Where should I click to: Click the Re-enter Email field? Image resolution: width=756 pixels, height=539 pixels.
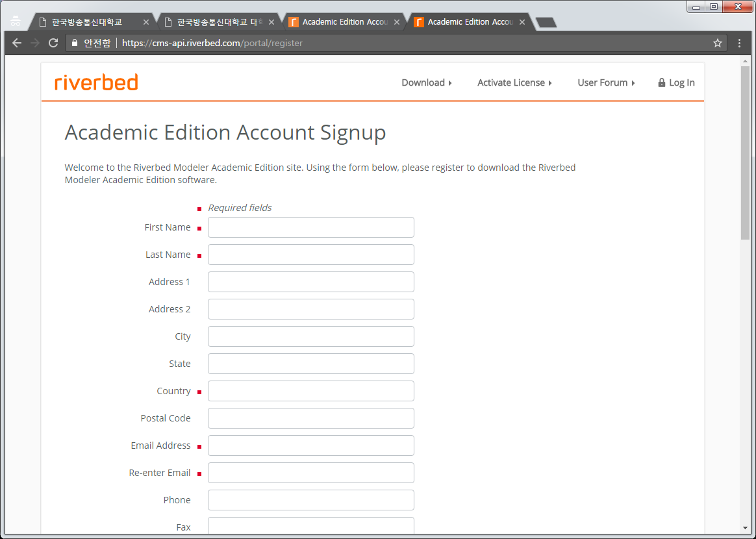point(311,473)
